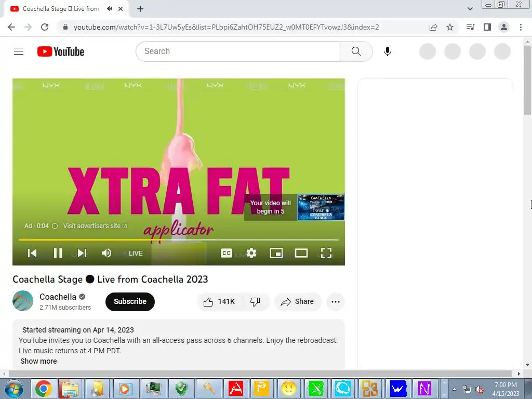Mute the video player volume
The width and height of the screenshot is (532, 399).
pos(107,253)
